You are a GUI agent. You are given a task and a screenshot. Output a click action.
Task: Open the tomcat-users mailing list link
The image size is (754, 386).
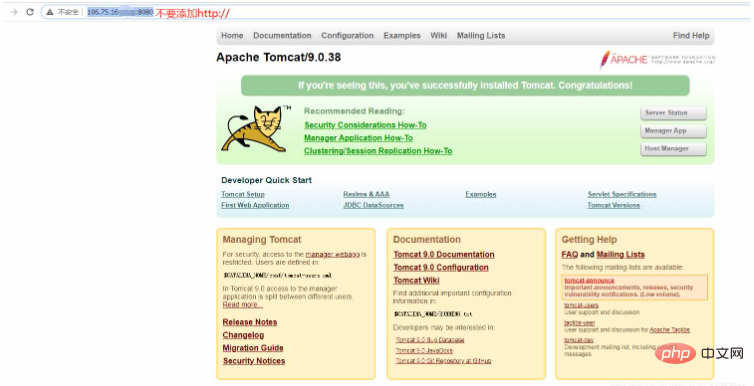[581, 305]
